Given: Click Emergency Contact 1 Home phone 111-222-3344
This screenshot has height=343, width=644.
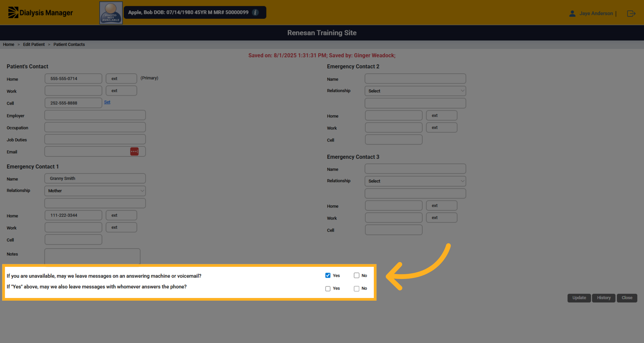Looking at the screenshot, I should tap(73, 215).
